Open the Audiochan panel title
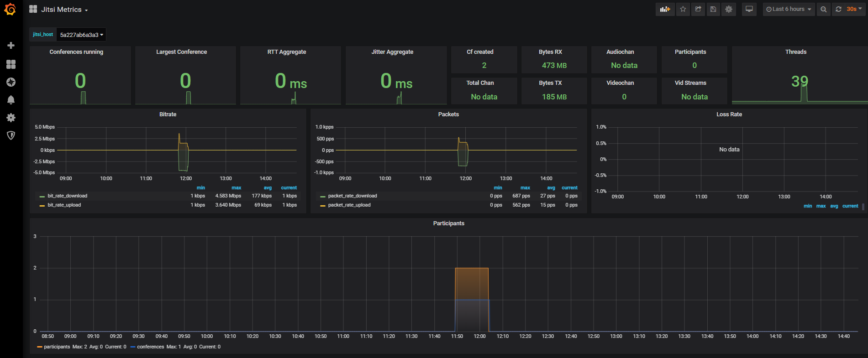This screenshot has width=868, height=358. pyautogui.click(x=620, y=52)
